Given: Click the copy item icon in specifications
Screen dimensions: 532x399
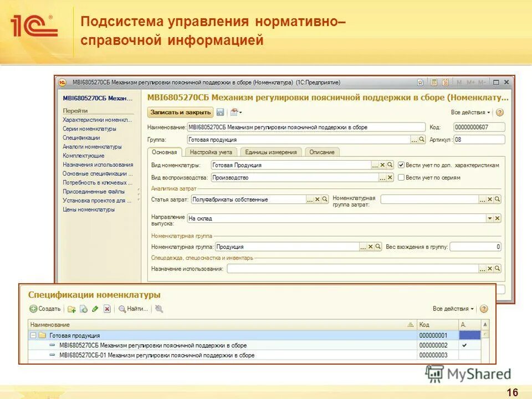Looking at the screenshot, I should [x=84, y=309].
